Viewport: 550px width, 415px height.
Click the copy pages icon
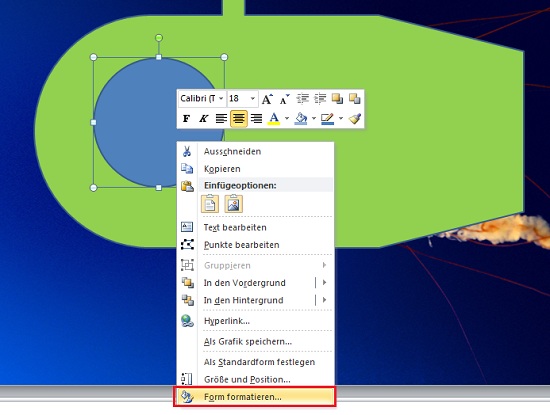click(x=187, y=169)
